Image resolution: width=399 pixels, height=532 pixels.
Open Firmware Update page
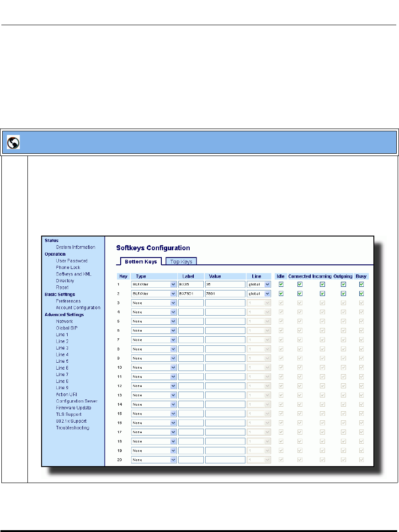[74, 408]
